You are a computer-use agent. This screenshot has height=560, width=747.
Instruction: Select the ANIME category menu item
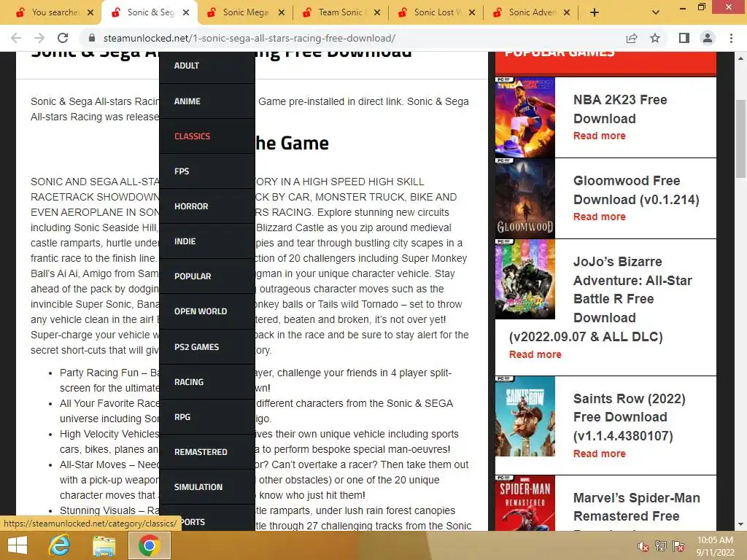click(207, 101)
